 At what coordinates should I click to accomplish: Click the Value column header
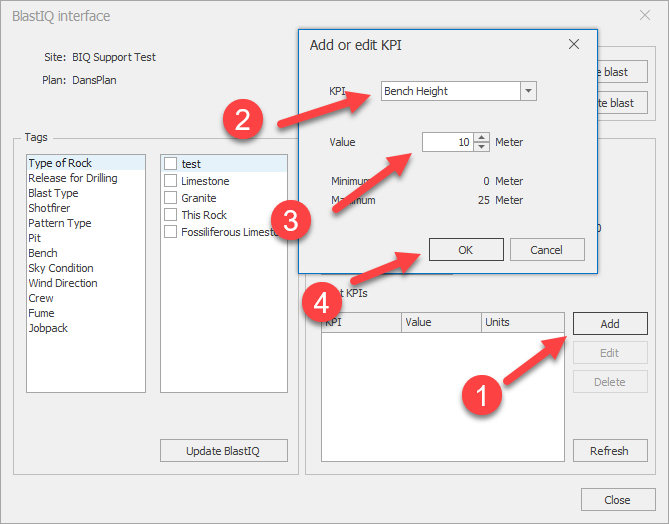[x=441, y=322]
